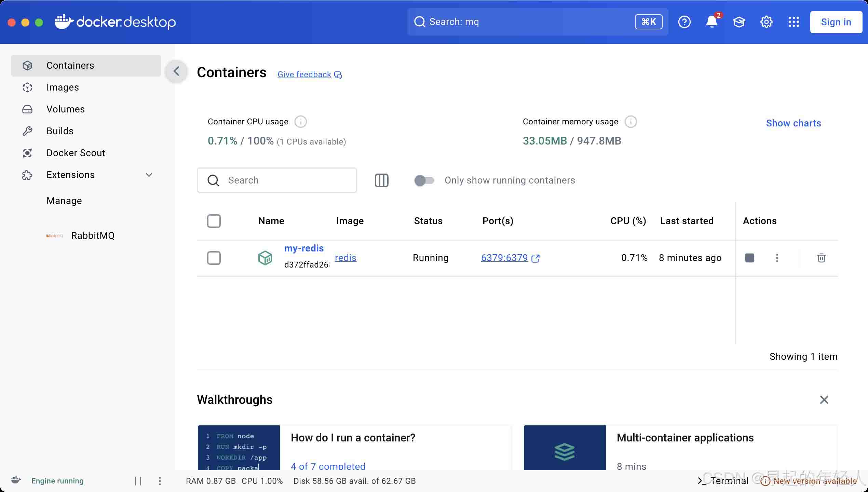The height and width of the screenshot is (492, 868).
Task: Open port 6379:6379 link
Action: (x=504, y=258)
